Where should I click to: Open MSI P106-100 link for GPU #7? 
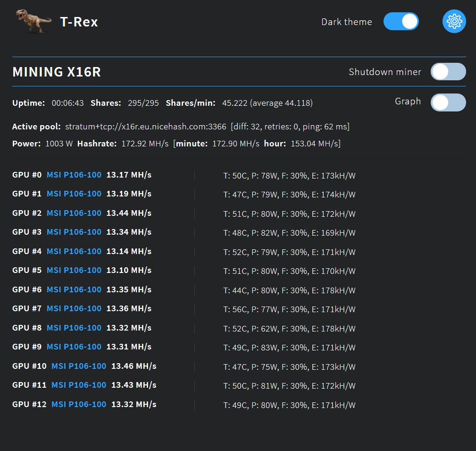point(74,309)
